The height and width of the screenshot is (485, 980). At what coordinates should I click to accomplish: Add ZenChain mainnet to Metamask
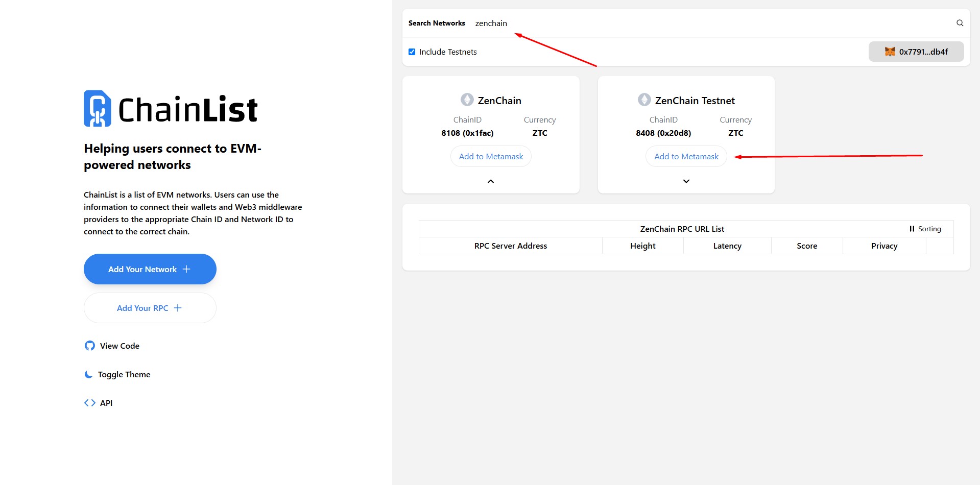[x=490, y=156]
